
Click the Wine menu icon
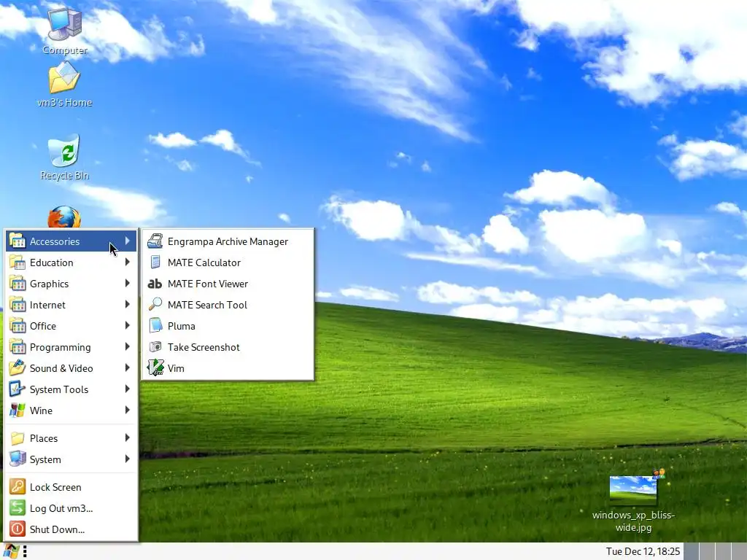(18, 410)
